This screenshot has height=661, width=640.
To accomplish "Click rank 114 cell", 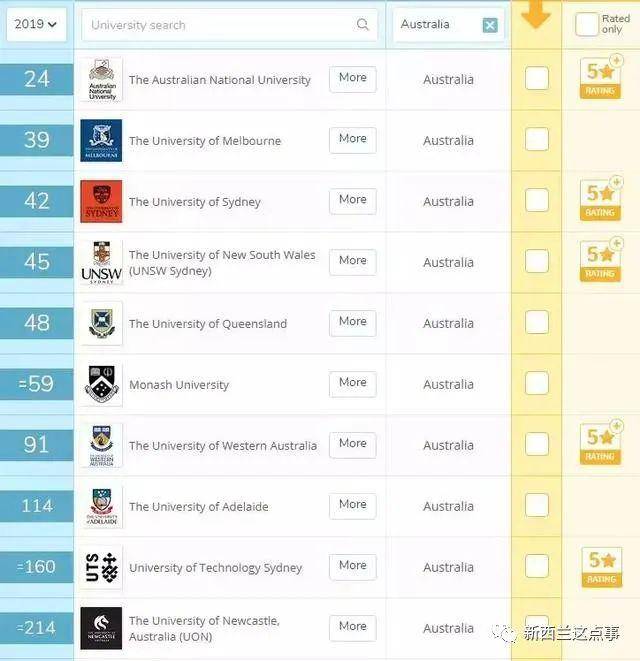I will point(37,506).
